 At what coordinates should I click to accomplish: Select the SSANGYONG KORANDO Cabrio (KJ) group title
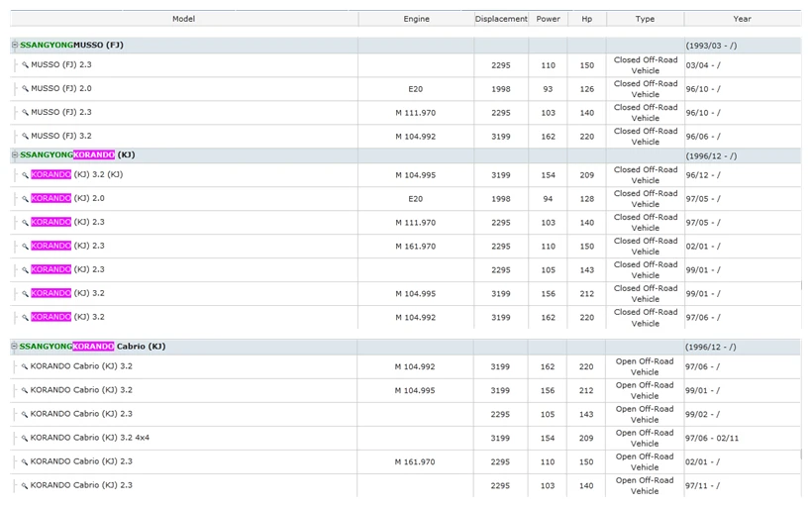pos(93,347)
